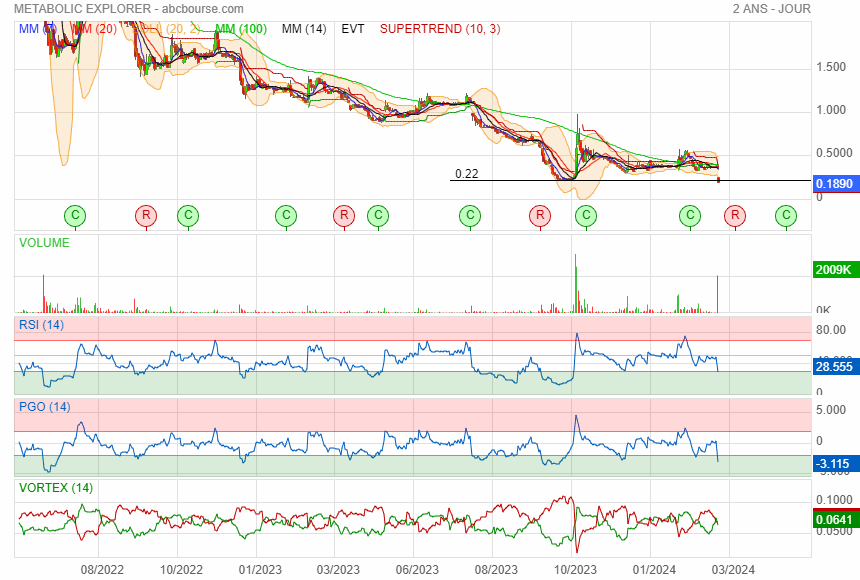Click the last green C event marker
860x580 pixels.
787,215
